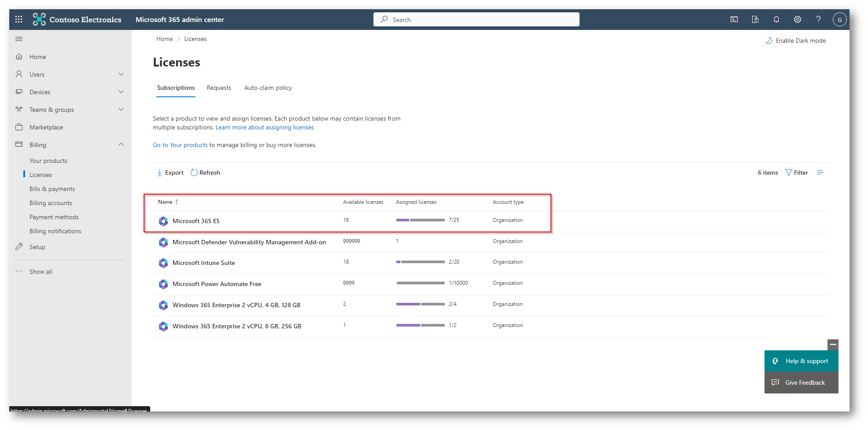Image resolution: width=868 pixels, height=430 pixels.
Task: Click the Power Automate 1/10000 usage bar
Action: [420, 283]
